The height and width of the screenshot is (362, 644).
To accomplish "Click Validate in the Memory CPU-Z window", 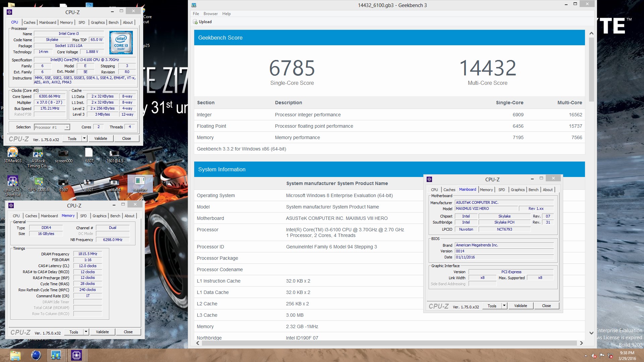I will click(x=102, y=332).
